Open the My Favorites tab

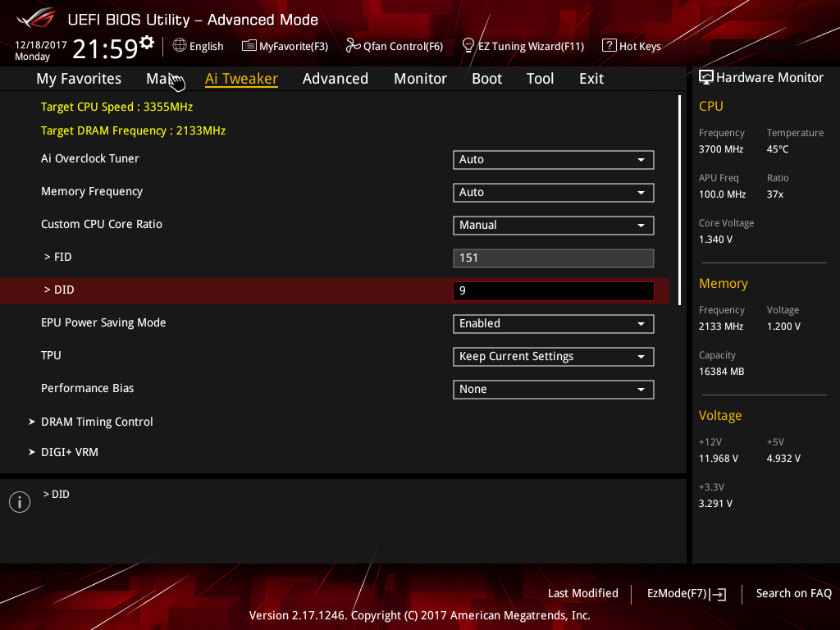click(79, 79)
